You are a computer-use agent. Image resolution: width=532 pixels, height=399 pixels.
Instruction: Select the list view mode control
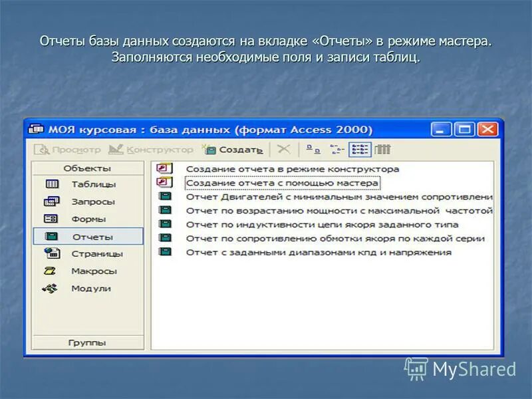[x=360, y=149]
